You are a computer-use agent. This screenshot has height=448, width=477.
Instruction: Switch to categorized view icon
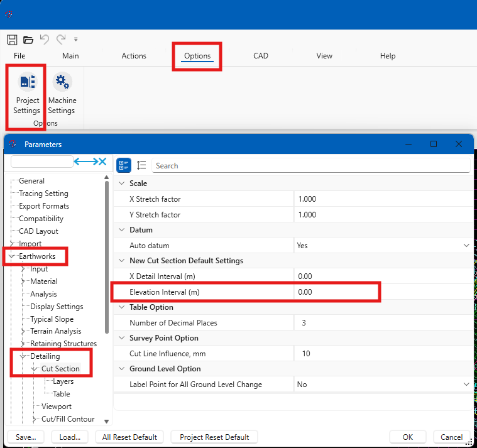pyautogui.click(x=124, y=165)
